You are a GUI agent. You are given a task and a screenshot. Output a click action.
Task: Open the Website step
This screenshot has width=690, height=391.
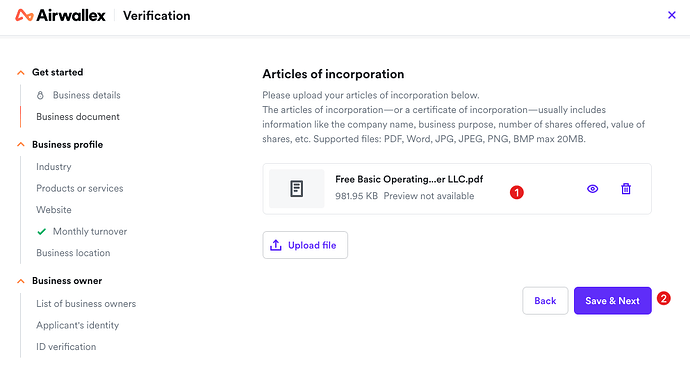click(54, 210)
